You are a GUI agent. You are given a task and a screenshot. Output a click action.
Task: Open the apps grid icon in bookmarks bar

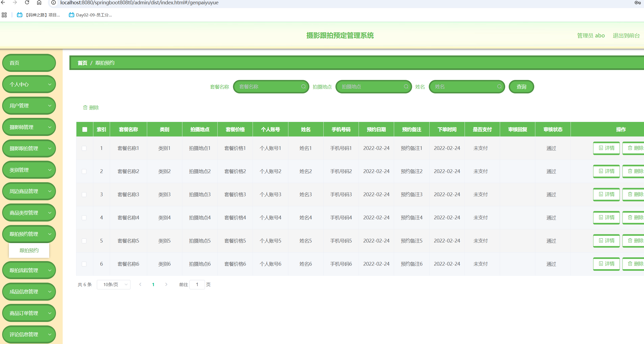(x=4, y=15)
